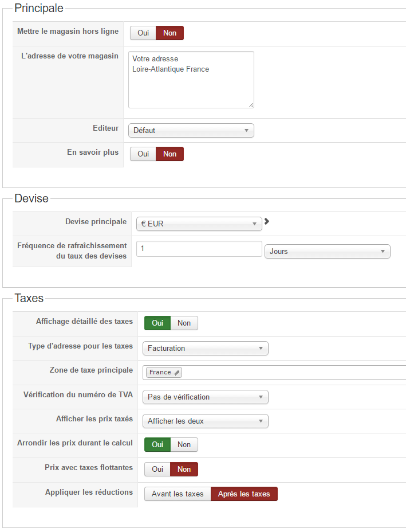Select Non for Arrondir les prix durant le calcul
The image size is (406, 532).
coord(184,444)
